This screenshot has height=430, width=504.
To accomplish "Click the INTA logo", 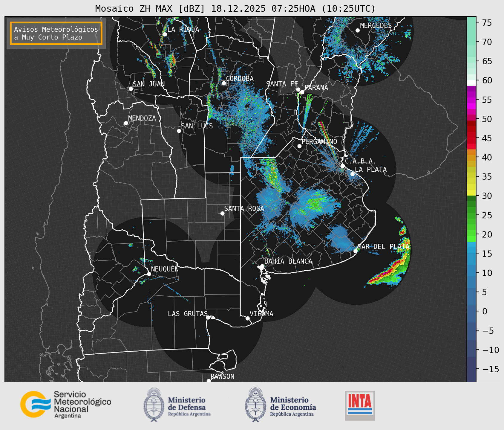I will [360, 406].
